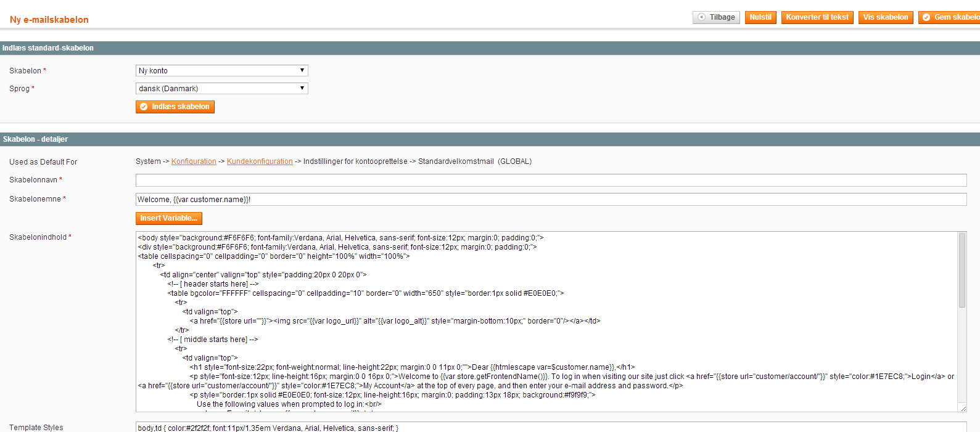Expand the Sprog dropdown with dansk (Danmark)
The image size is (980, 432).
[221, 89]
